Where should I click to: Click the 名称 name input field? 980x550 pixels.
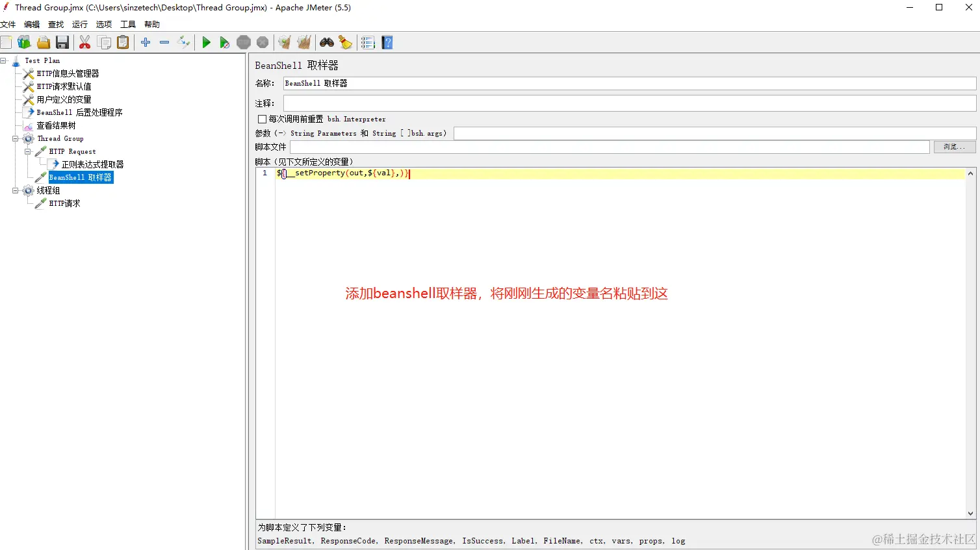click(x=630, y=83)
